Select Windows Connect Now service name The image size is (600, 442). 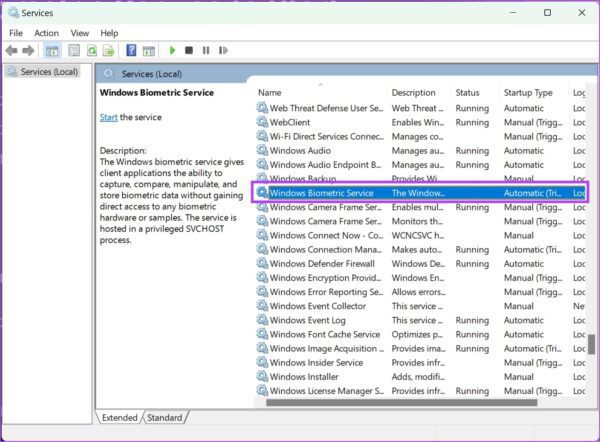point(326,235)
